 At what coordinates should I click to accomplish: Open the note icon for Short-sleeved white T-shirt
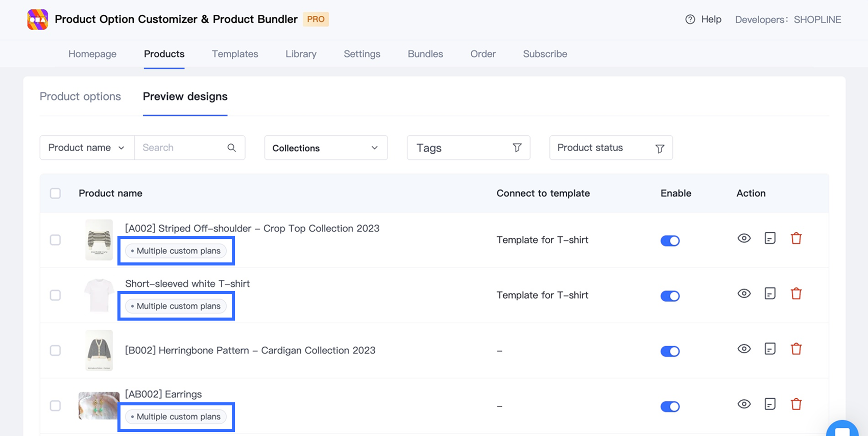(x=770, y=294)
